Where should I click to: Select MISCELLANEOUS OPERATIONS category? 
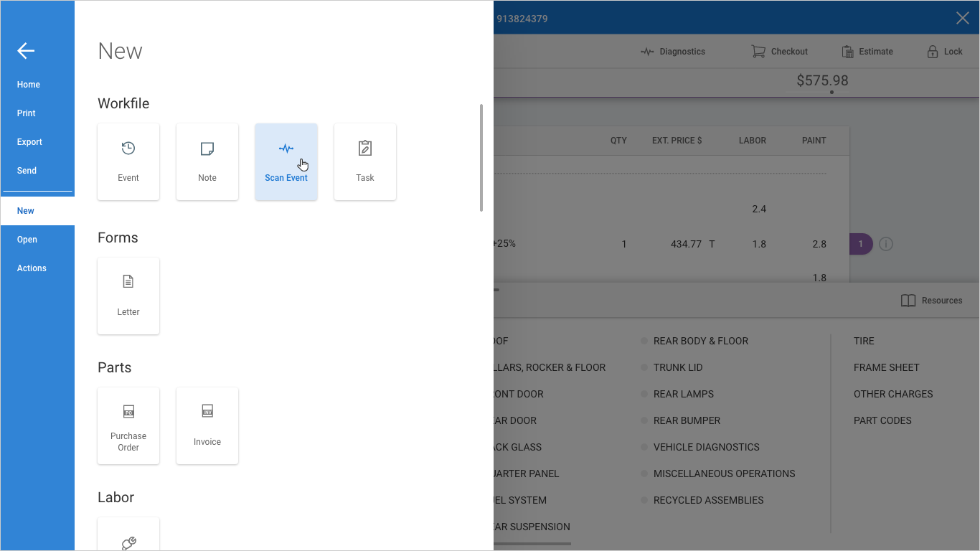tap(724, 474)
